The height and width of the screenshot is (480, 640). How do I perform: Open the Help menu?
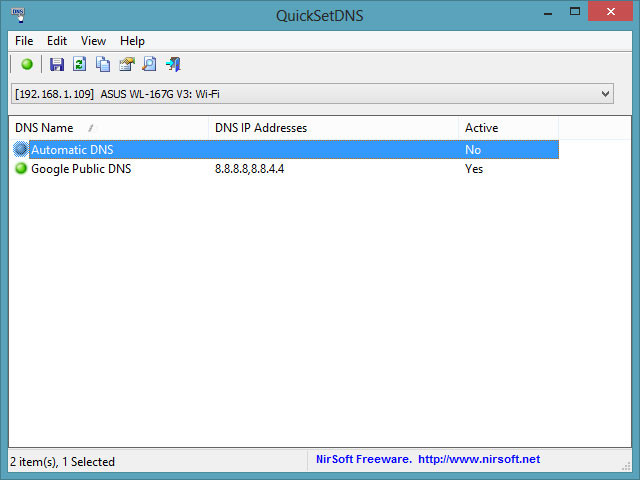click(132, 41)
